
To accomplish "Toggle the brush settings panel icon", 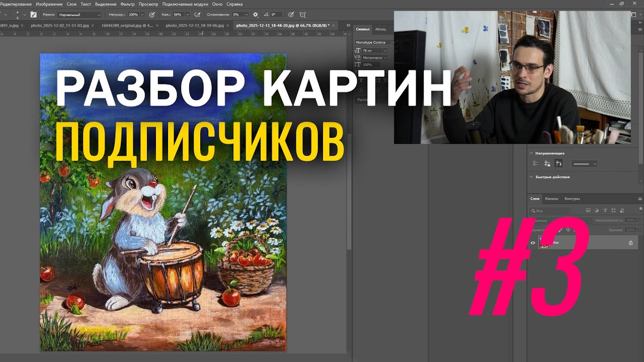I will [34, 15].
